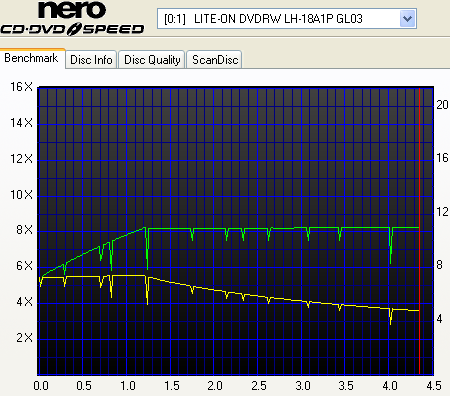This screenshot has width=450, height=396.
Task: Select the LITE-ON DVDRW LH-18A1P drive field
Action: 287,19
